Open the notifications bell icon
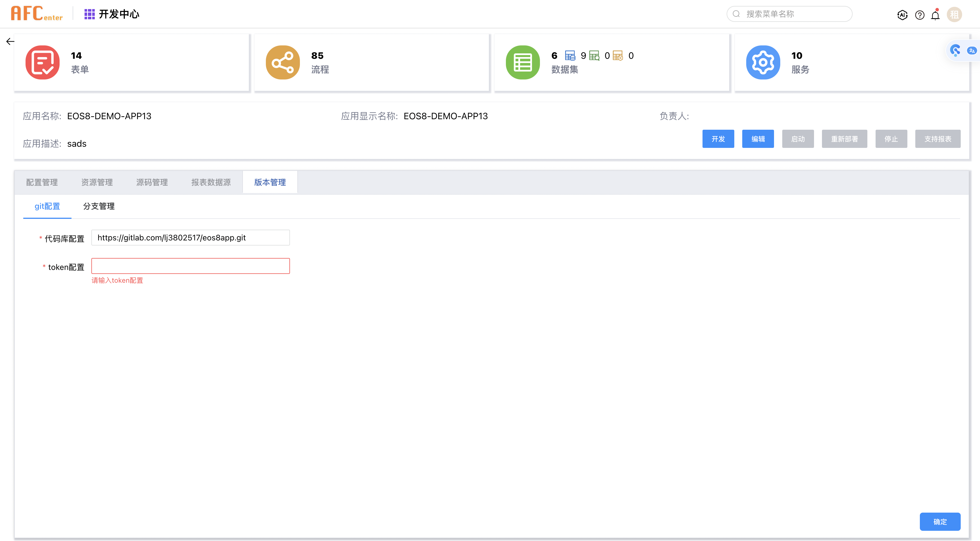 coord(935,15)
